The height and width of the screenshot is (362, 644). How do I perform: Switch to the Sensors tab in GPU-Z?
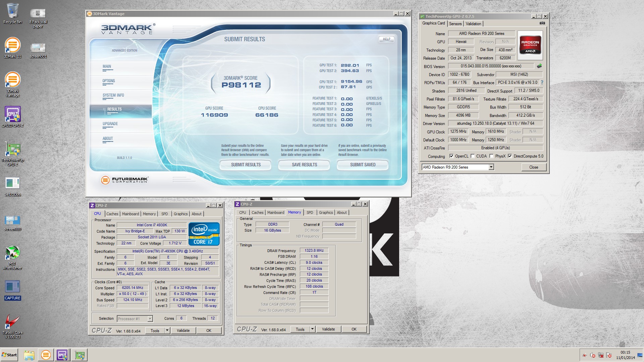tap(455, 23)
